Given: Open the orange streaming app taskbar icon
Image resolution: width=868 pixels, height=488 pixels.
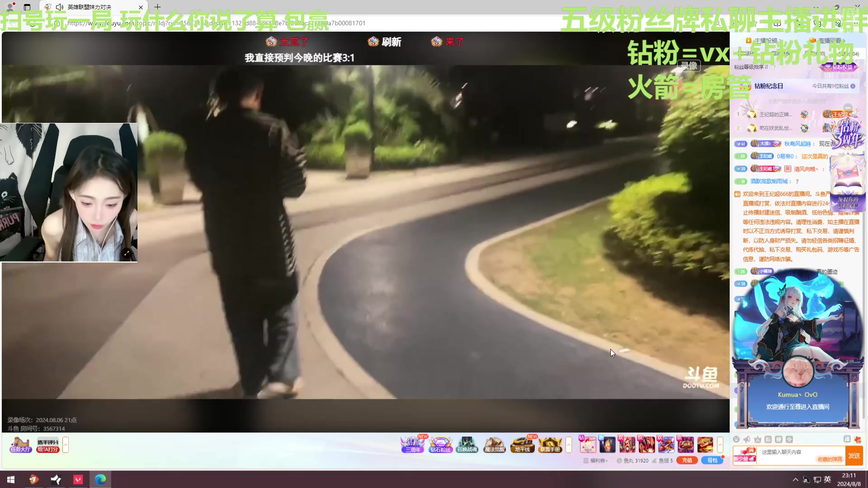Looking at the screenshot, I should click(x=33, y=479).
